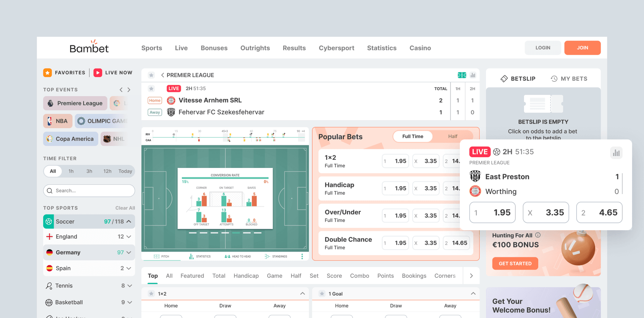Previous top events arrow
The width and height of the screenshot is (644, 318).
coord(121,90)
